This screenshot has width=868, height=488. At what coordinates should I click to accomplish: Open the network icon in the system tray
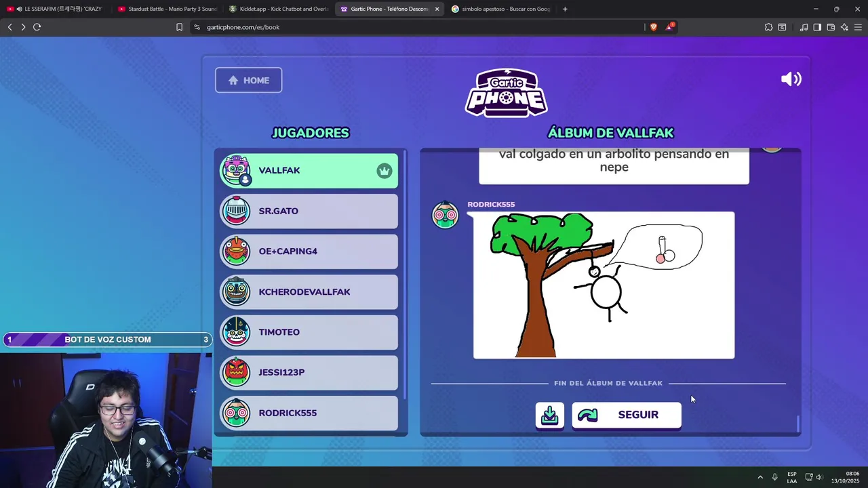(809, 477)
